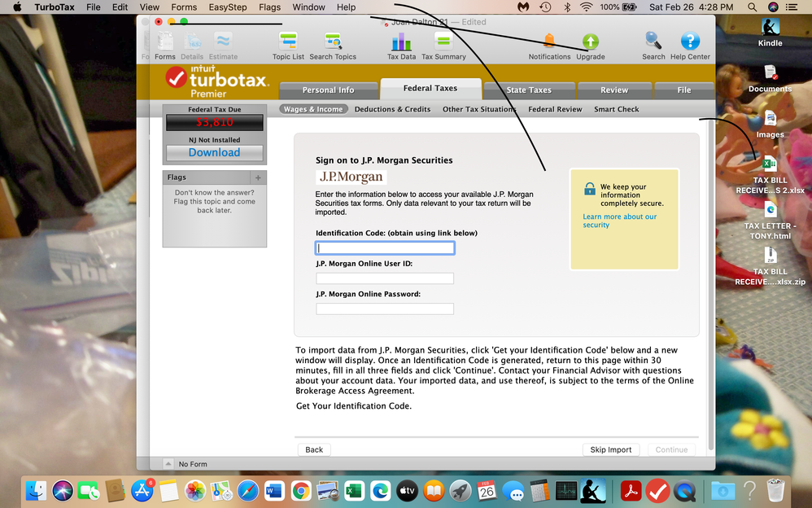Open the App Store in the Dock

(x=142, y=490)
